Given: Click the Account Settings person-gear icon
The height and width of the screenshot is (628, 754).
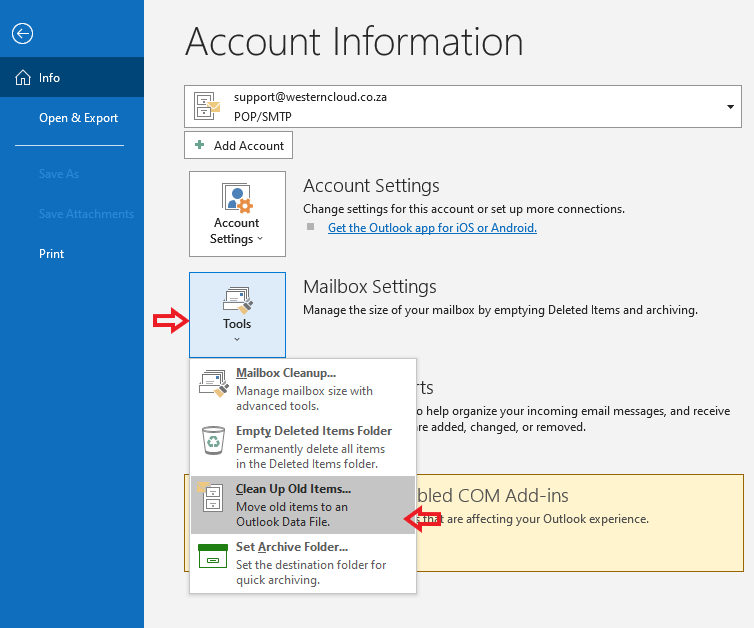Looking at the screenshot, I should point(237,198).
